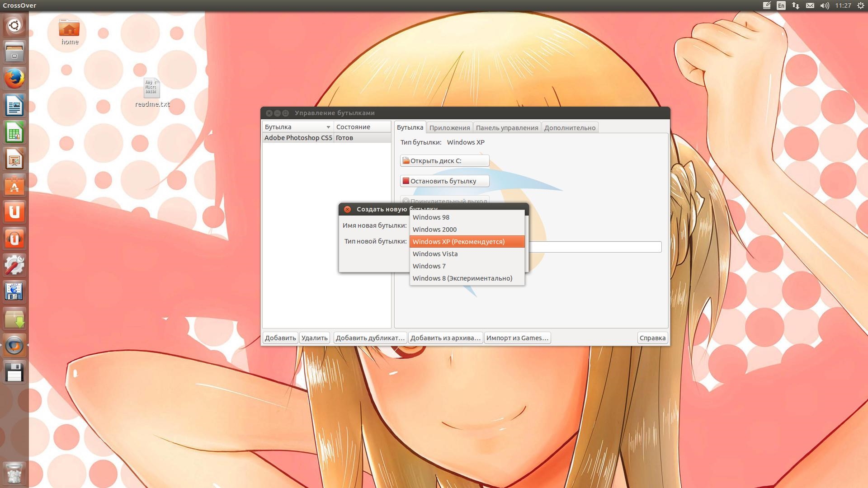Switch to the Панель управления tab

click(x=507, y=128)
